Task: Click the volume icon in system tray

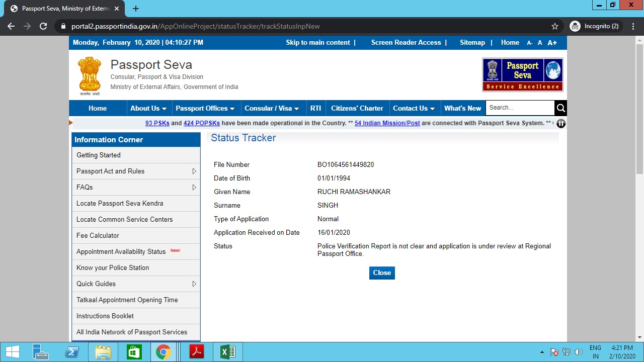Action: 579,352
